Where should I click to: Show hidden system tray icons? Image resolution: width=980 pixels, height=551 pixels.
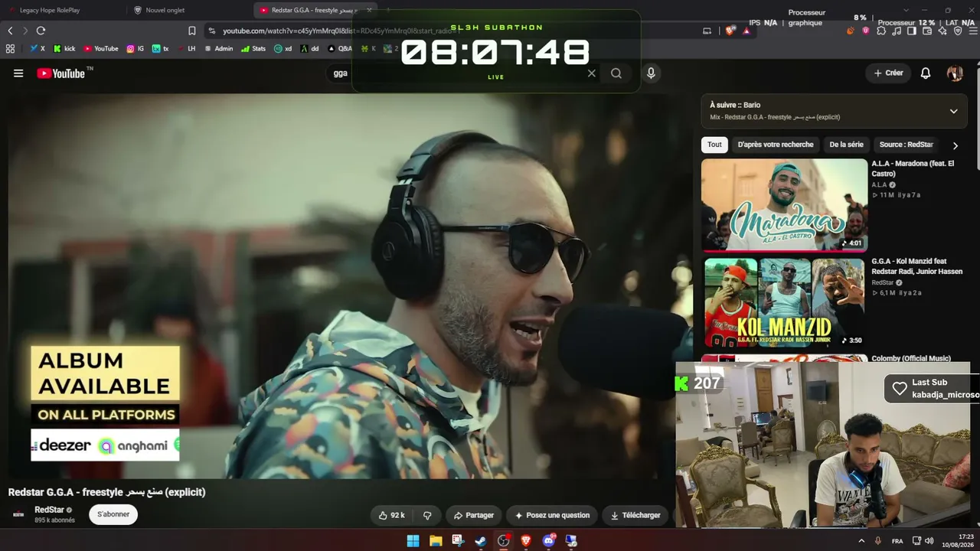click(861, 541)
